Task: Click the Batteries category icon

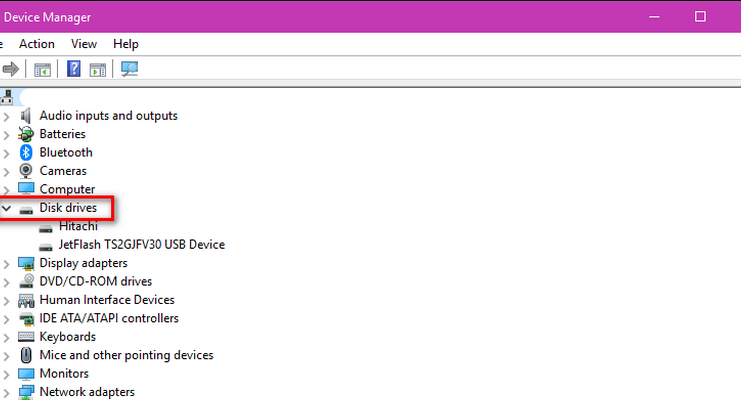Action: [x=26, y=134]
